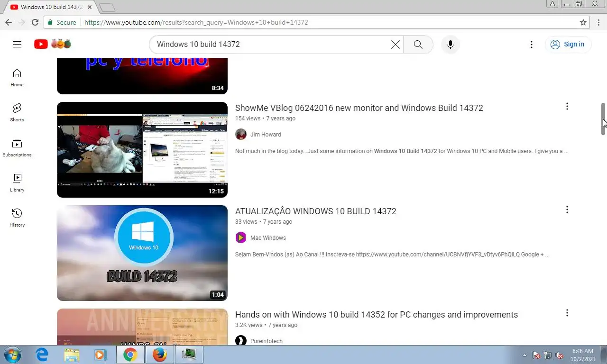This screenshot has height=364, width=607.
Task: Submit search with the magnifying glass button
Action: [x=418, y=44]
